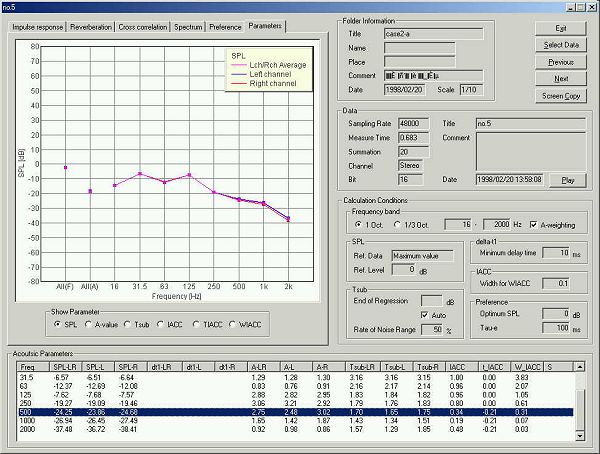
Task: Open the Reverberation tab
Action: (91, 27)
